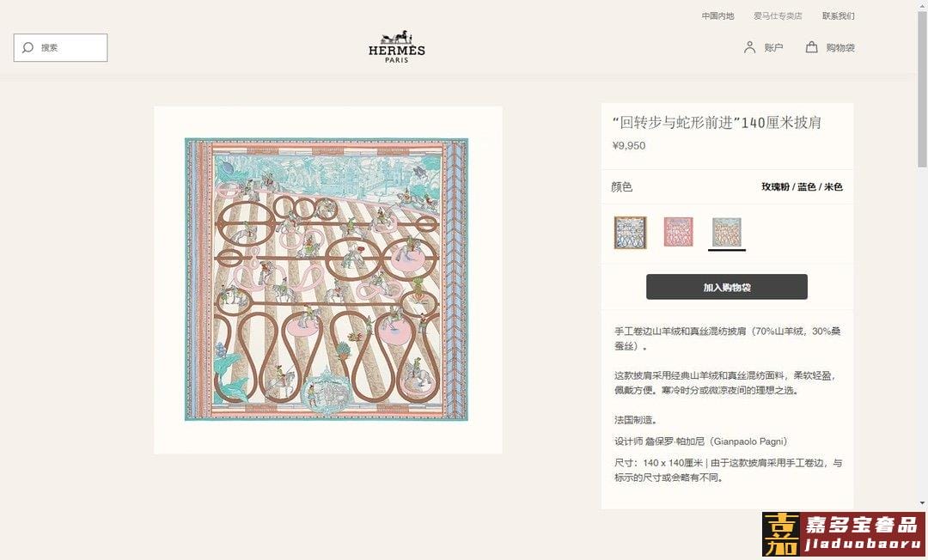Add item with 加入购物袋 button
Image resolution: width=928 pixels, height=560 pixels.
727,287
